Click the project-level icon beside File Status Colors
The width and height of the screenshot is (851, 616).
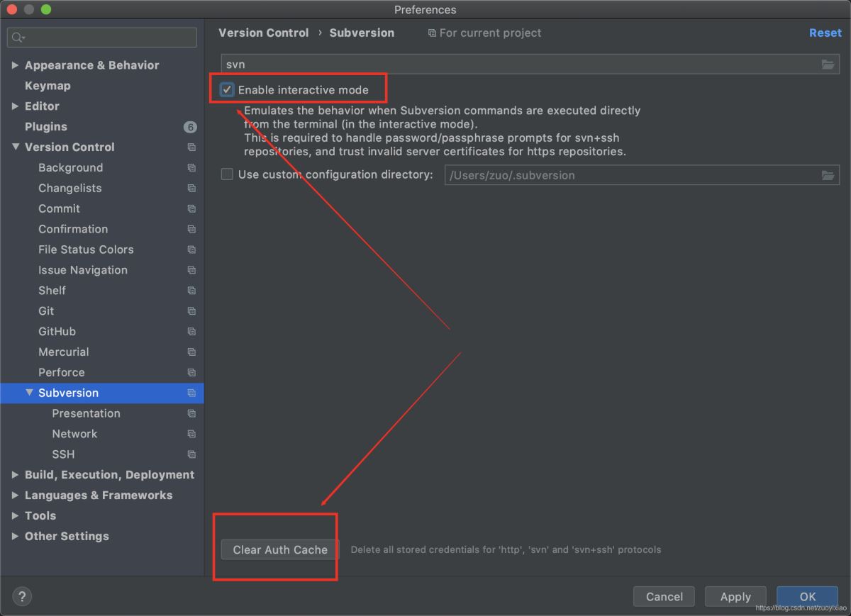191,250
